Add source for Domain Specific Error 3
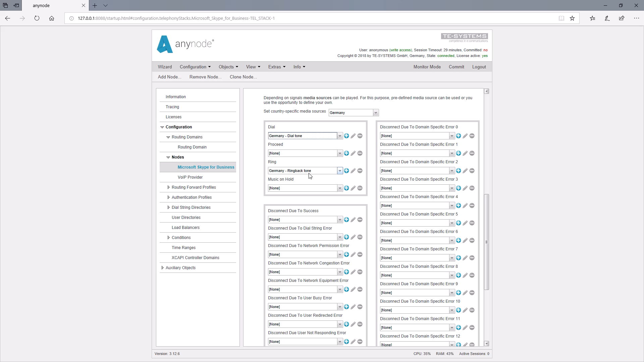 [x=459, y=188]
